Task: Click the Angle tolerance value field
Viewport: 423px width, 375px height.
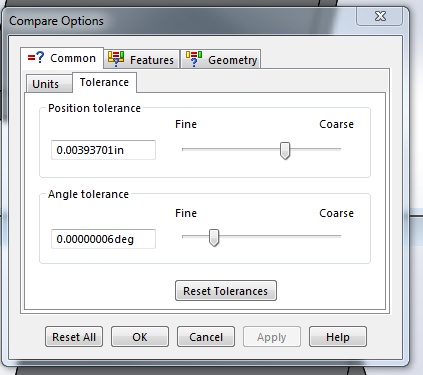Action: (x=103, y=239)
